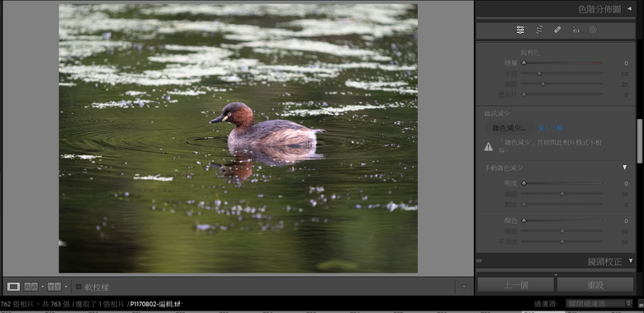
Task: Adjust the 遮色片 masking slider
Action: [x=562, y=94]
